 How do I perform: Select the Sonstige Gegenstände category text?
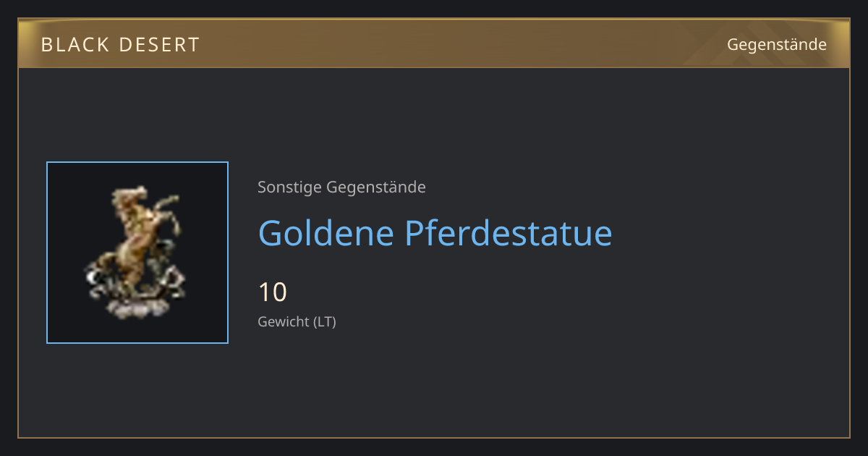pos(341,187)
